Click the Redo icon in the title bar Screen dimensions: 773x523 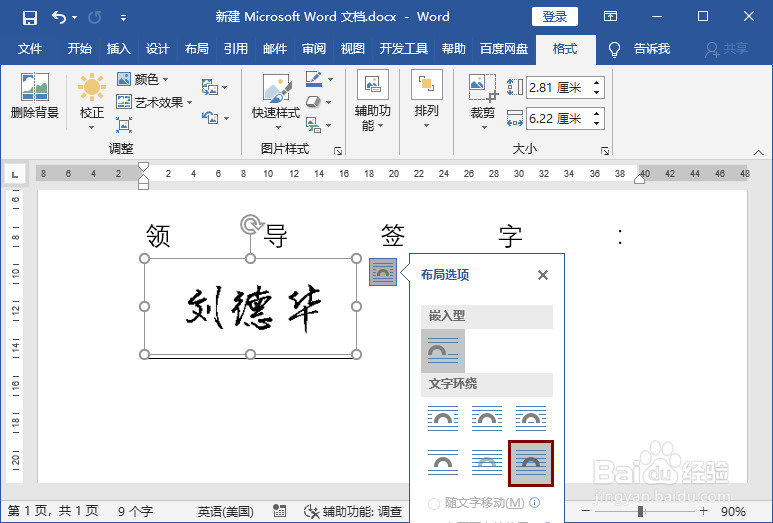(x=94, y=18)
